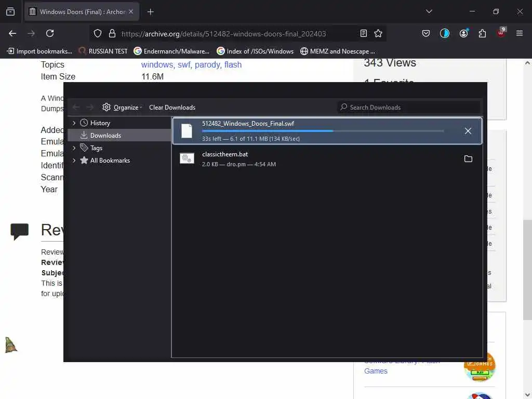
Task: Open the Save to Pocket icon
Action: click(x=426, y=33)
